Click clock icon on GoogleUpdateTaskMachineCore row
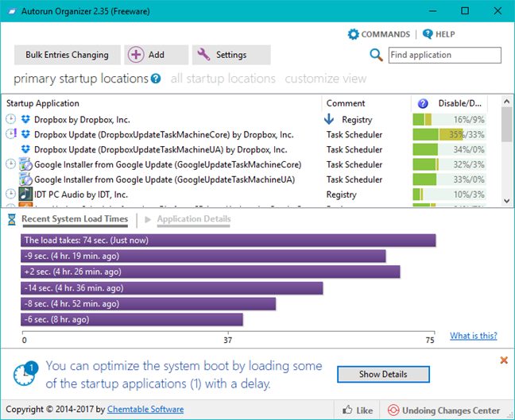This screenshot has width=515, height=420. tap(11, 164)
